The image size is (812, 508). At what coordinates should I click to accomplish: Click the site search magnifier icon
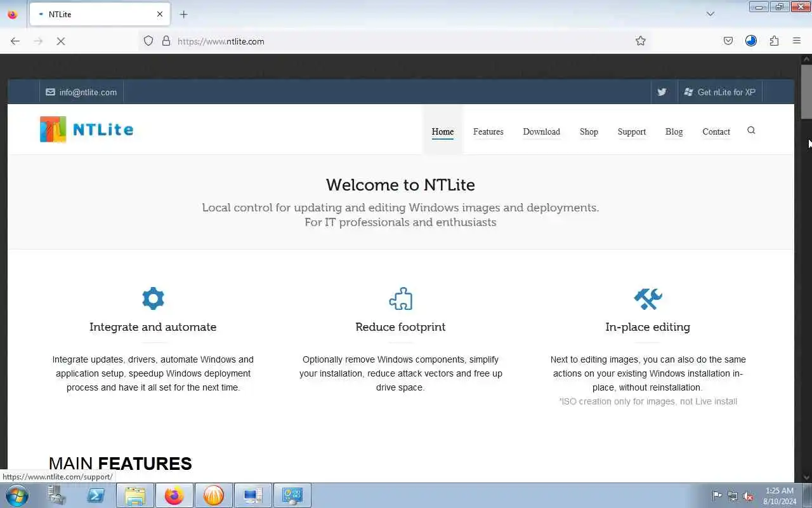751,130
